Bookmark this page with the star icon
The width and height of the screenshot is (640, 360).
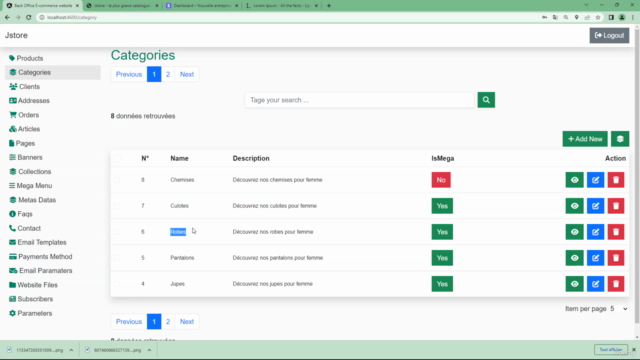point(598,18)
